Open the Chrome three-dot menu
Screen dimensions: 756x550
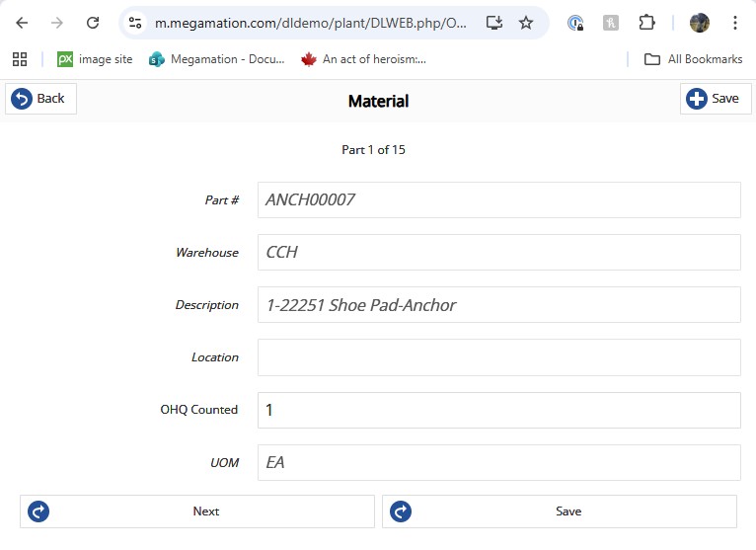tap(735, 23)
